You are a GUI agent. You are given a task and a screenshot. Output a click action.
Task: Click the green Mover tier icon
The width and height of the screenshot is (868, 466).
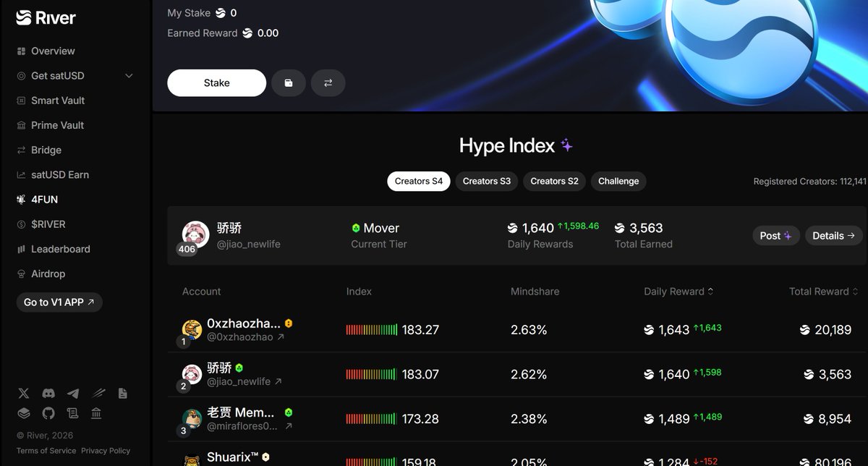pyautogui.click(x=356, y=228)
